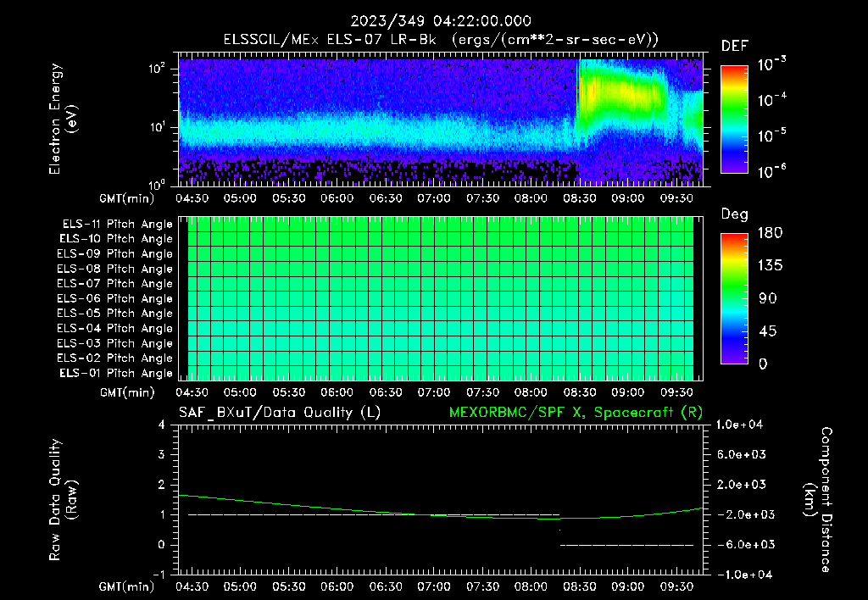Click the DEF color bar legend
Image resolution: width=868 pixels, height=600 pixels.
point(734,119)
